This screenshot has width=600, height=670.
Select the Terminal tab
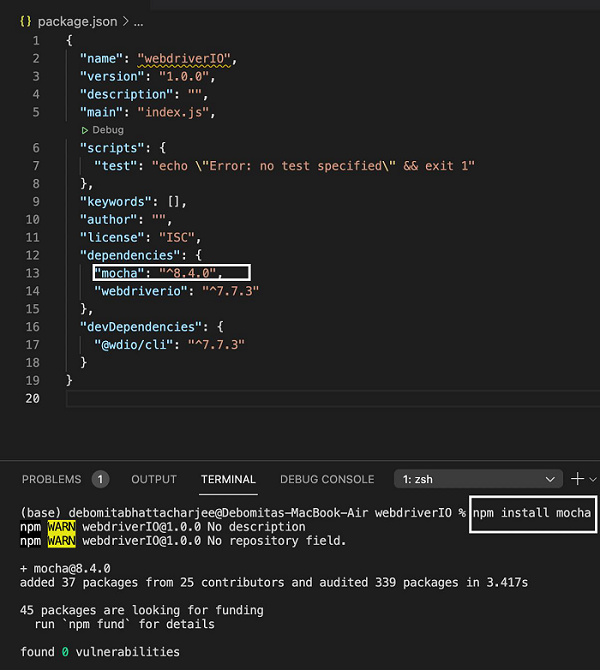tap(228, 479)
